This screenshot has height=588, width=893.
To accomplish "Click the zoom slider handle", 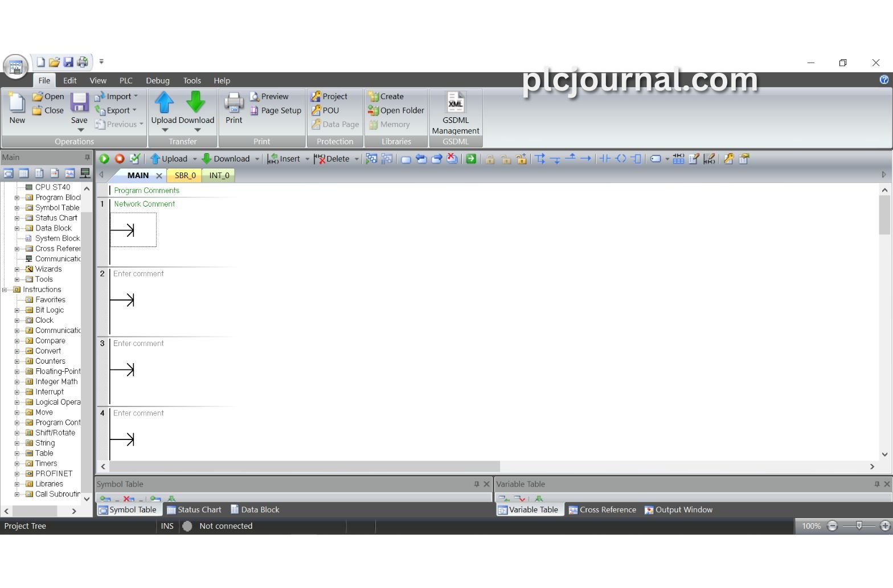I will [x=859, y=526].
